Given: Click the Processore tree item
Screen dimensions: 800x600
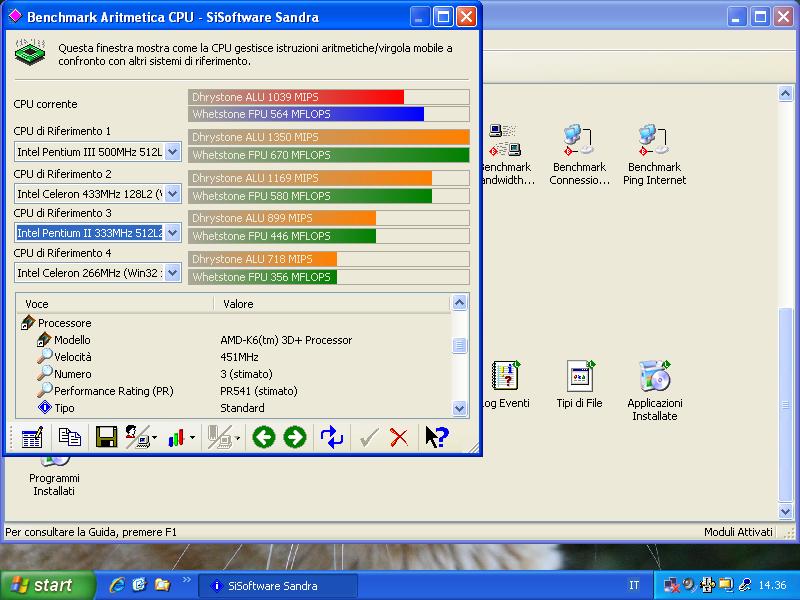Looking at the screenshot, I should [64, 323].
